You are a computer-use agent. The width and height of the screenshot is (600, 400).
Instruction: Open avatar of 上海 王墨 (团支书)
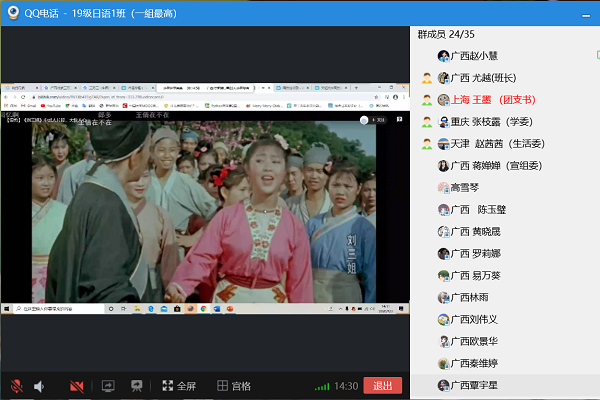tap(443, 100)
